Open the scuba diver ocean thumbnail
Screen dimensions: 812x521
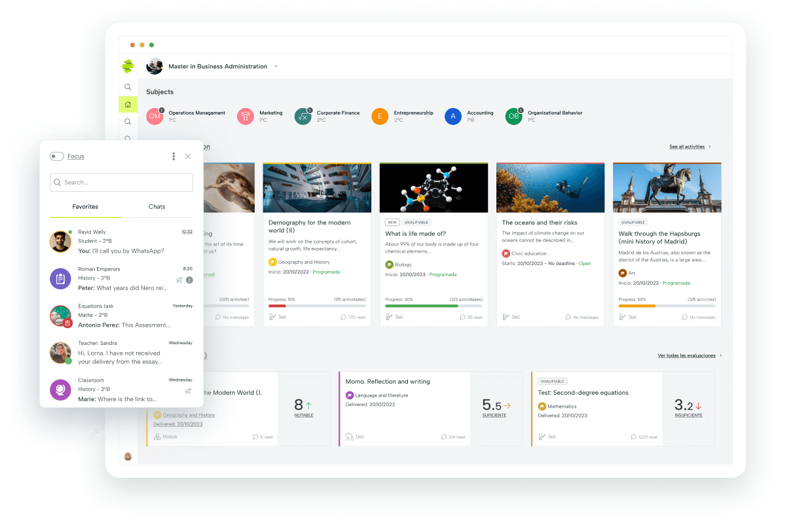(x=551, y=188)
